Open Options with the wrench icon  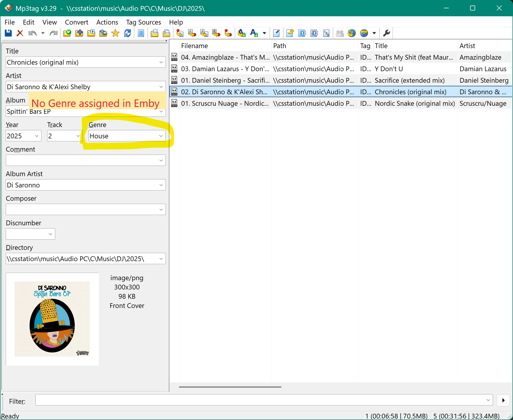(386, 33)
